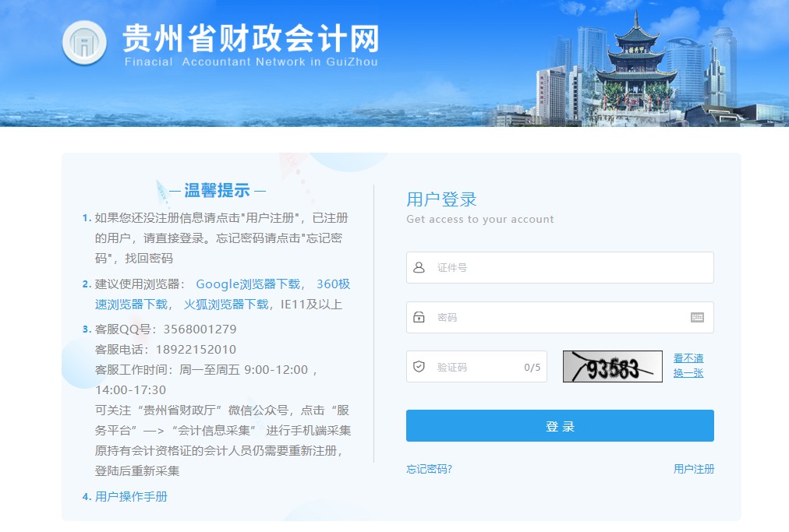Click the lock icon in the password field

419,317
